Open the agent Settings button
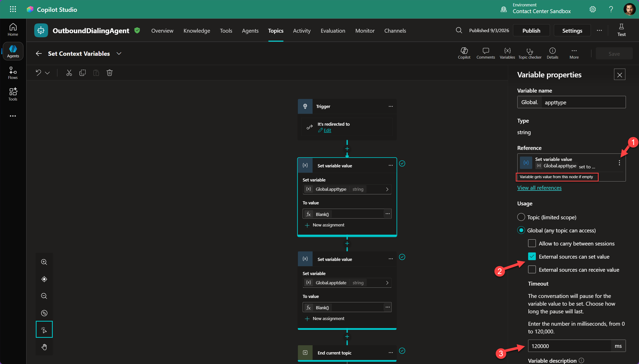The height and width of the screenshot is (364, 639). point(572,31)
